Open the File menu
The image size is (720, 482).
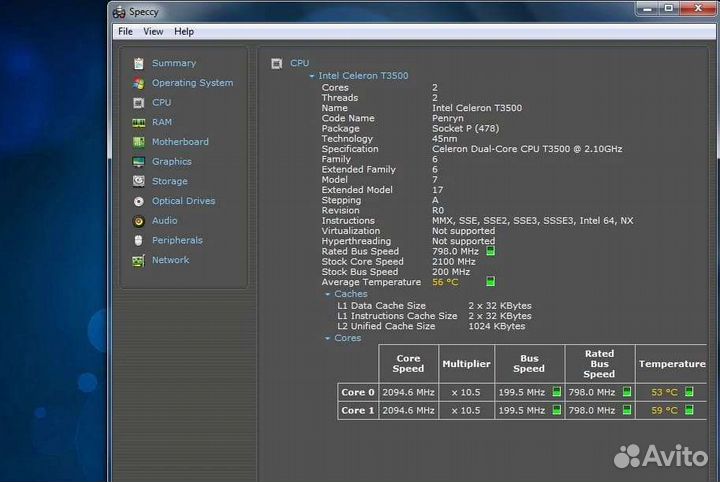125,31
